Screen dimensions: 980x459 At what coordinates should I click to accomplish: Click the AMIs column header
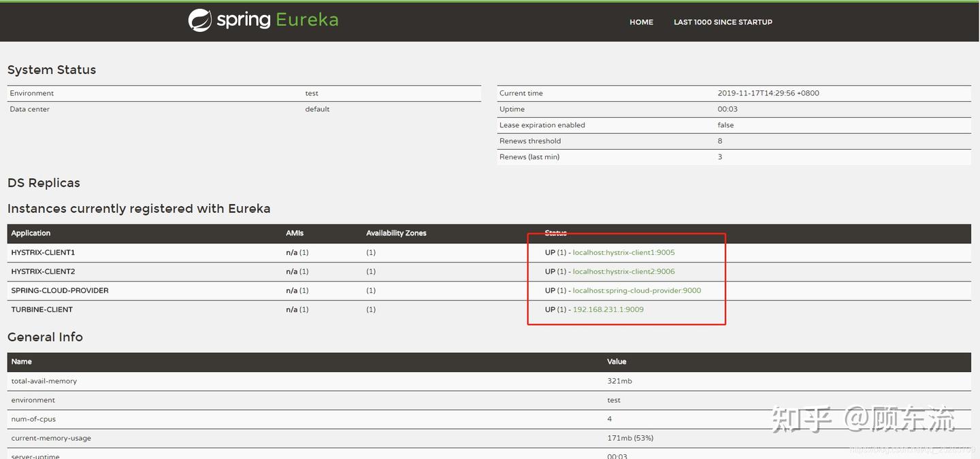(295, 233)
